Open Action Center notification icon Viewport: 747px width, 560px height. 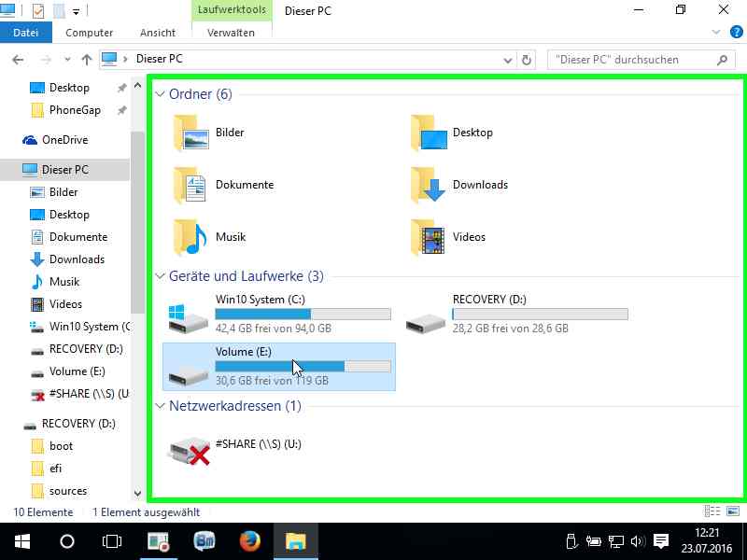tap(661, 541)
